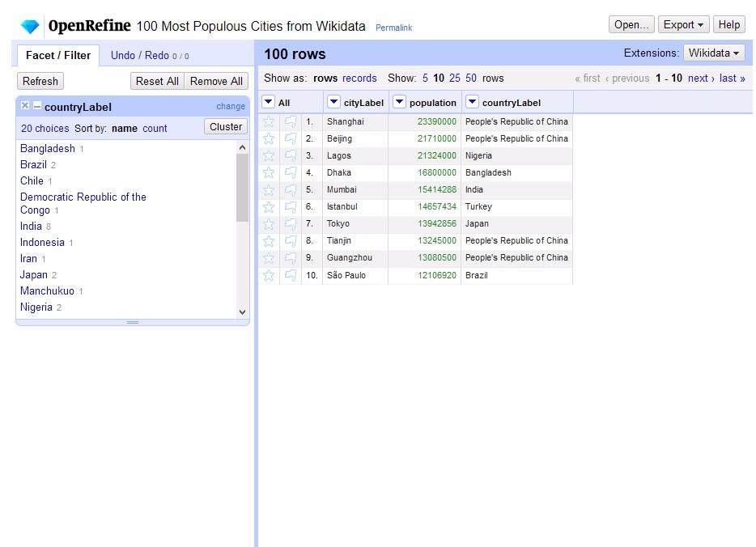Screen dimensions: 756x547
Task: Star the Tokyo row
Action: click(269, 223)
